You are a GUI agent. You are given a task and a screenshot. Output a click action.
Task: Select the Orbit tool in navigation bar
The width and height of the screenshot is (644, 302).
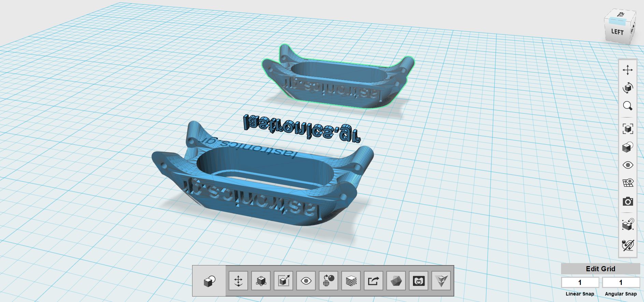coord(627,88)
